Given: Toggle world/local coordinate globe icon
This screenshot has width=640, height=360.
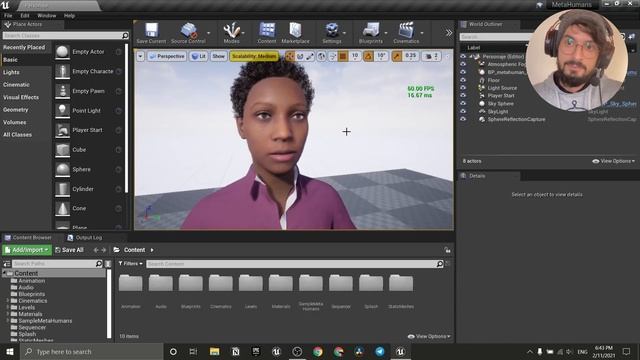Looking at the screenshot, I should click(322, 56).
